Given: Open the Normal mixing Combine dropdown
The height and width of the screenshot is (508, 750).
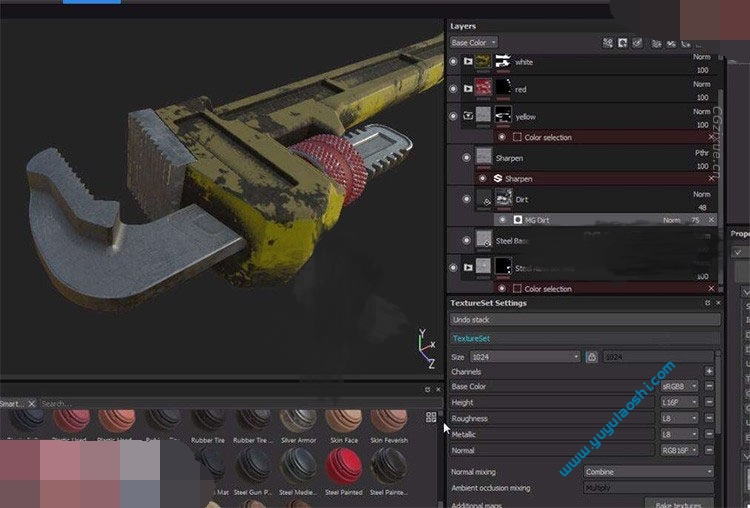Looking at the screenshot, I should click(648, 472).
